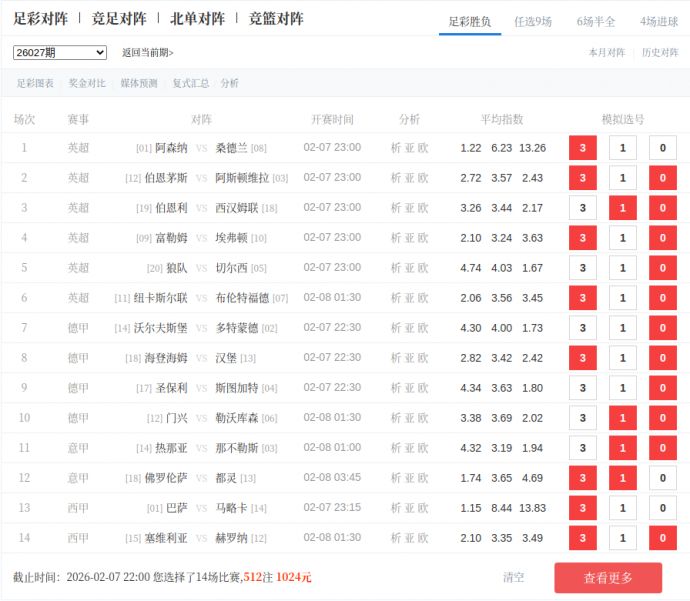The width and height of the screenshot is (690, 601).
Task: Open 本月对阵 link
Action: pyautogui.click(x=606, y=52)
